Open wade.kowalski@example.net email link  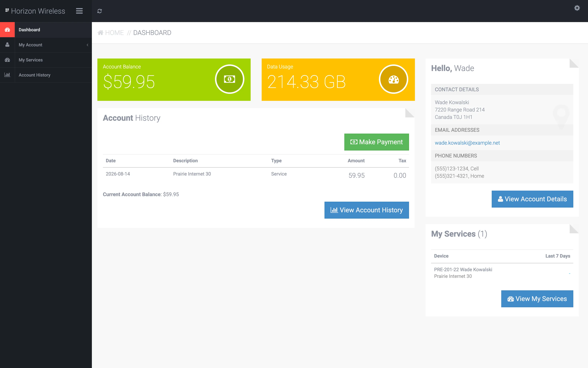pos(467,143)
